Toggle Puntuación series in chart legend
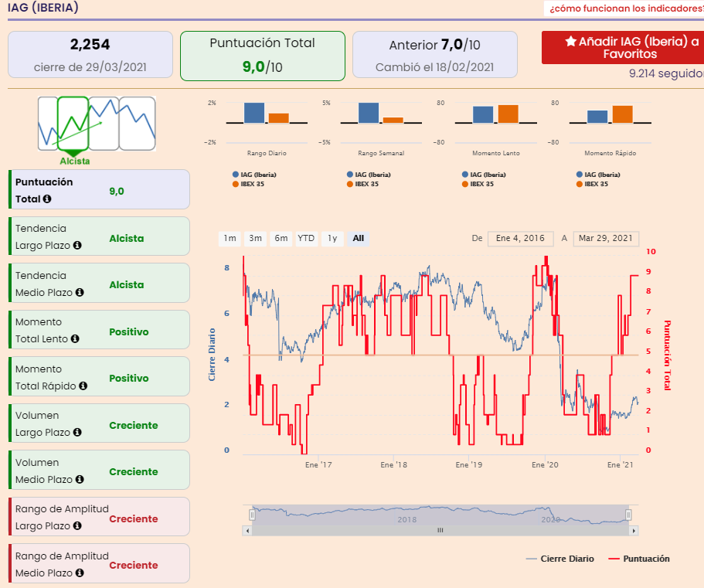Image resolution: width=704 pixels, height=588 pixels. tap(639, 559)
